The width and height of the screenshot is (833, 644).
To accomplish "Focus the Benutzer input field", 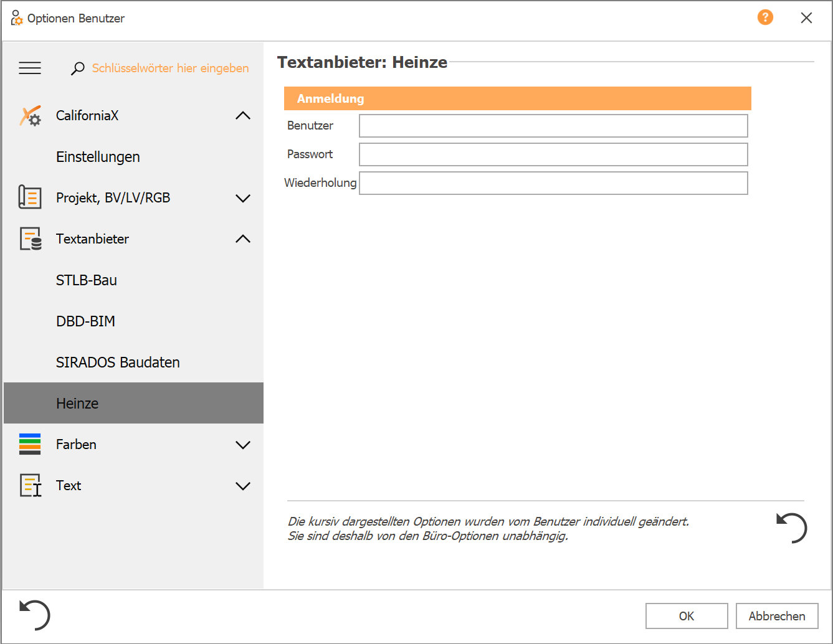I will (553, 126).
